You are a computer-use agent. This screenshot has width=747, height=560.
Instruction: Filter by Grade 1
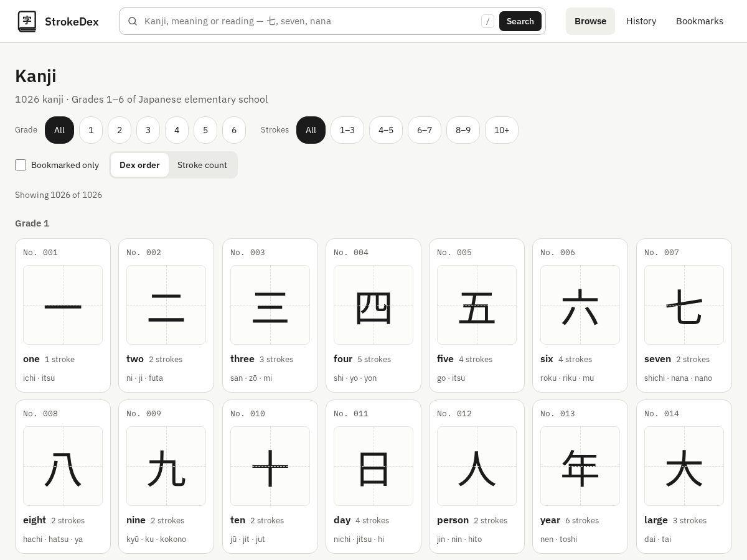(91, 130)
